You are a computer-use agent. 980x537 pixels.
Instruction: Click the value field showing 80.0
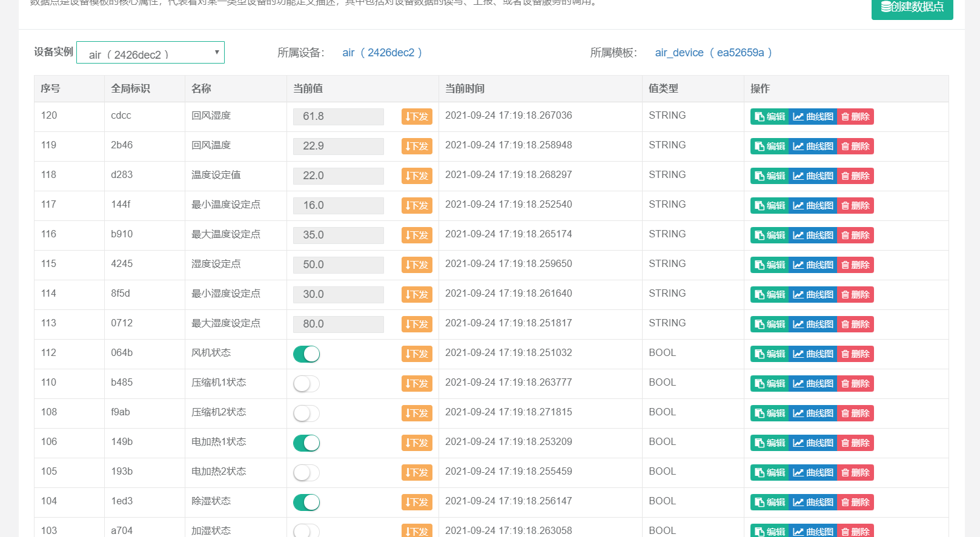(x=339, y=325)
